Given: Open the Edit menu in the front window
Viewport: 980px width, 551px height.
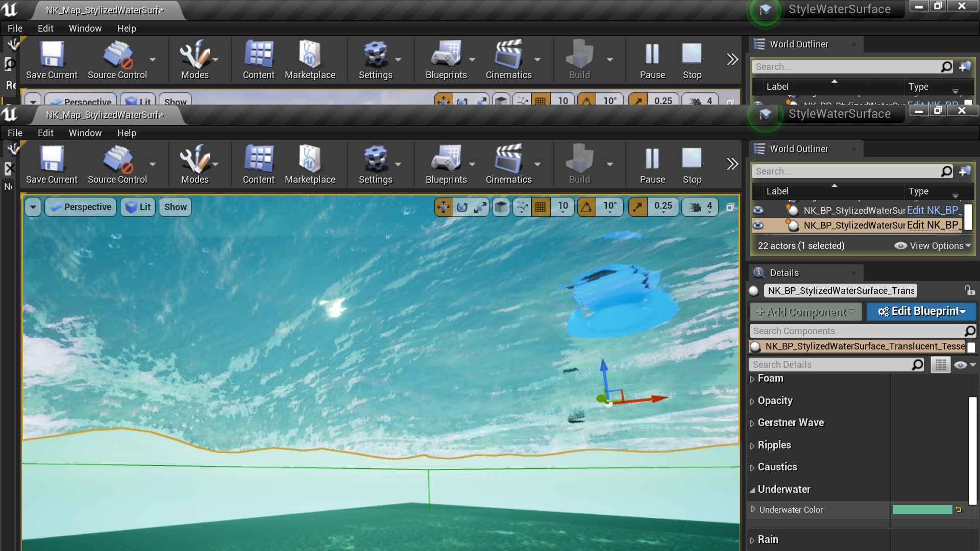Looking at the screenshot, I should coord(45,133).
